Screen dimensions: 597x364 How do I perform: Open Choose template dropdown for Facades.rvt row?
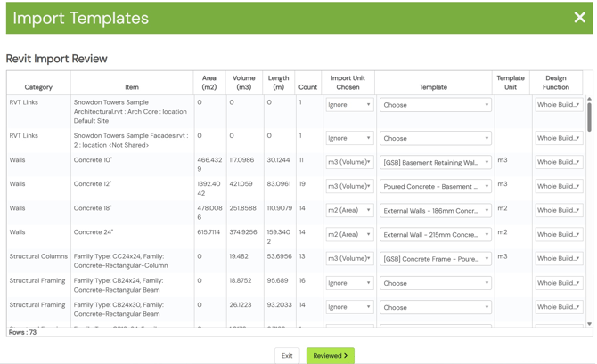point(435,138)
